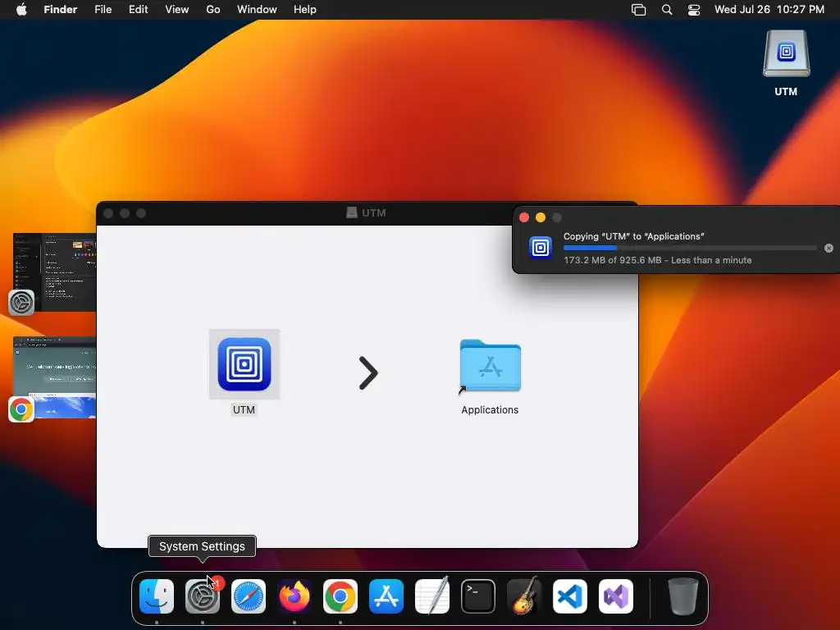Open Finder from the Dock
This screenshot has width=840, height=630.
pos(157,596)
